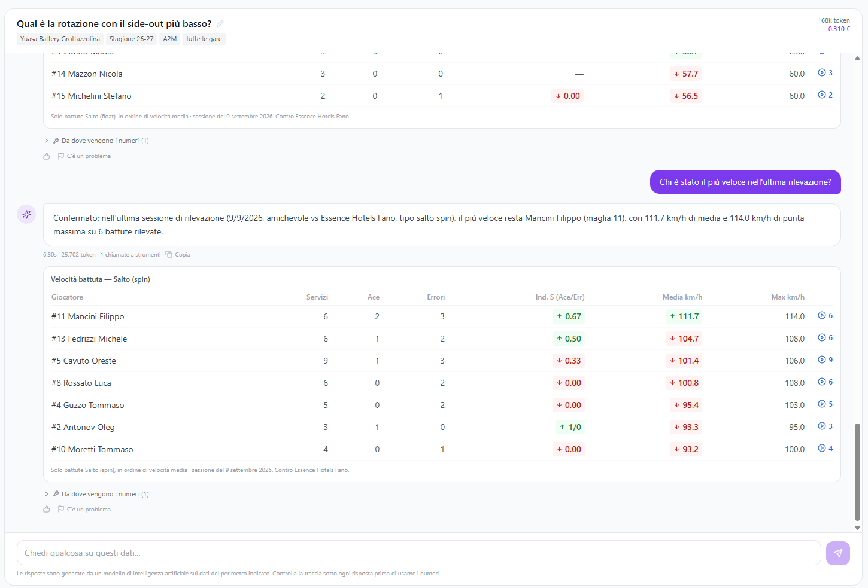Play clips for #4 Guzzo Tommaso row
Viewport: 868px width, 588px height.
(825, 404)
